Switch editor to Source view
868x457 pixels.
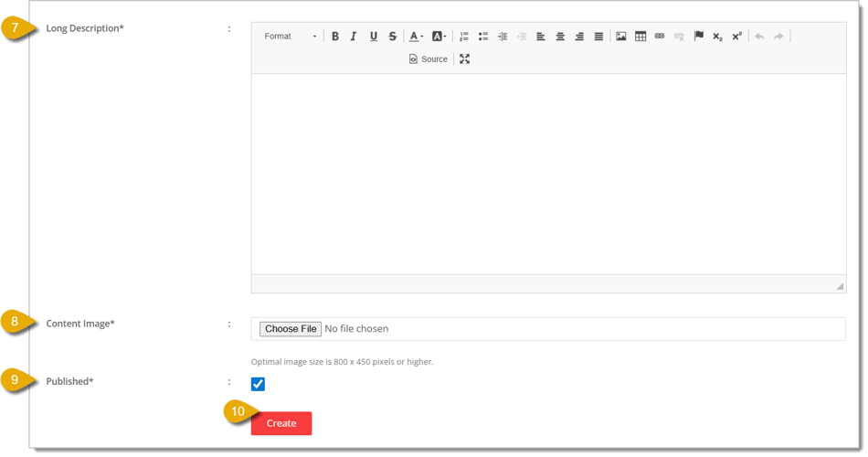(x=428, y=59)
